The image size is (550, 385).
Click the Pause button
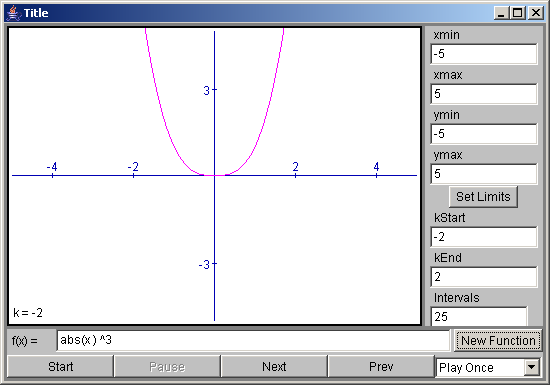pos(167,367)
